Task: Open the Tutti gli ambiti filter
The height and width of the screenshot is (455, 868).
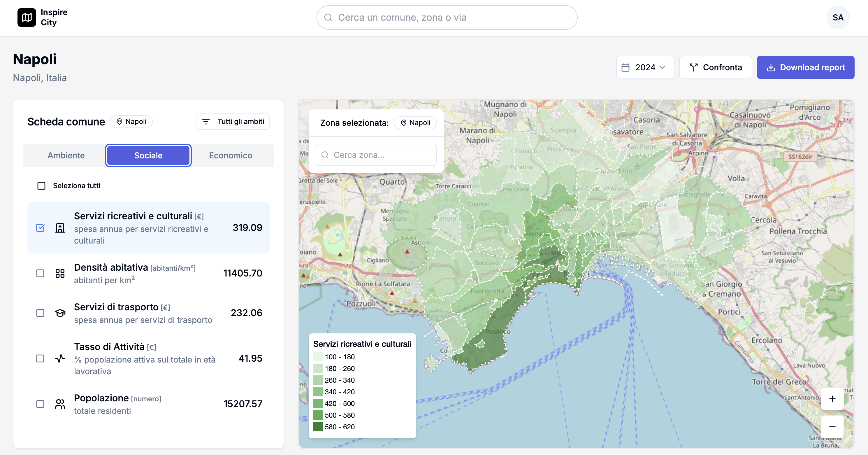Action: (233, 121)
